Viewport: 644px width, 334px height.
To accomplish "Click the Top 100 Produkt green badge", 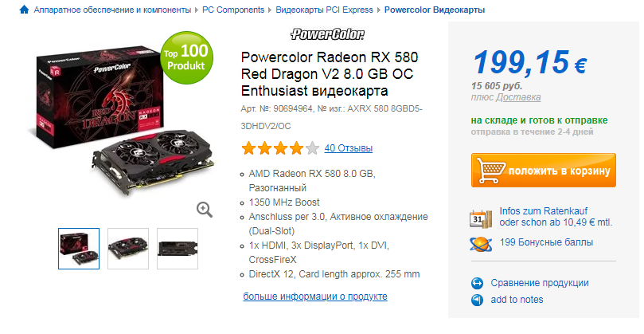I will click(x=186, y=58).
